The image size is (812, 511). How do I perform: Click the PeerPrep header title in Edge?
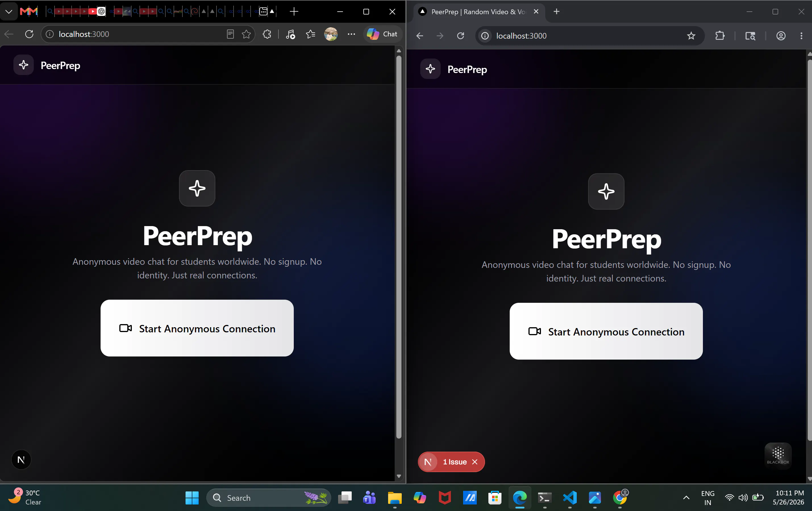(60, 65)
